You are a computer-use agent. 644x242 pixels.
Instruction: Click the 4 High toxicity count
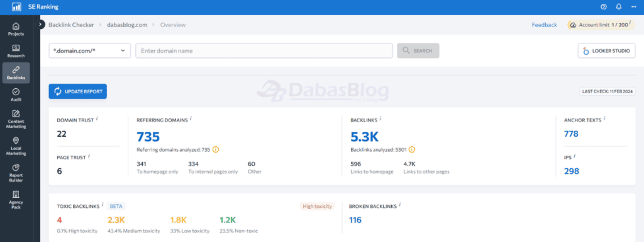59,220
